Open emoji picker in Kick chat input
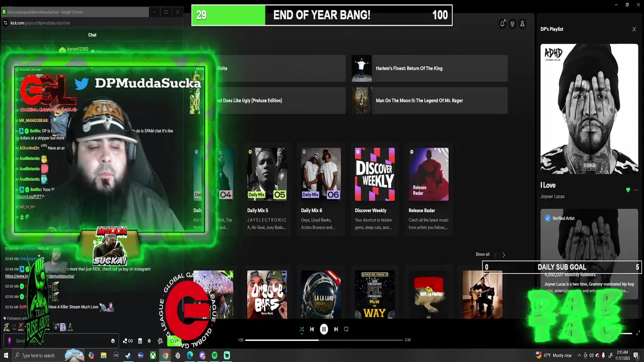This screenshot has height=362, width=644. pyautogui.click(x=113, y=341)
